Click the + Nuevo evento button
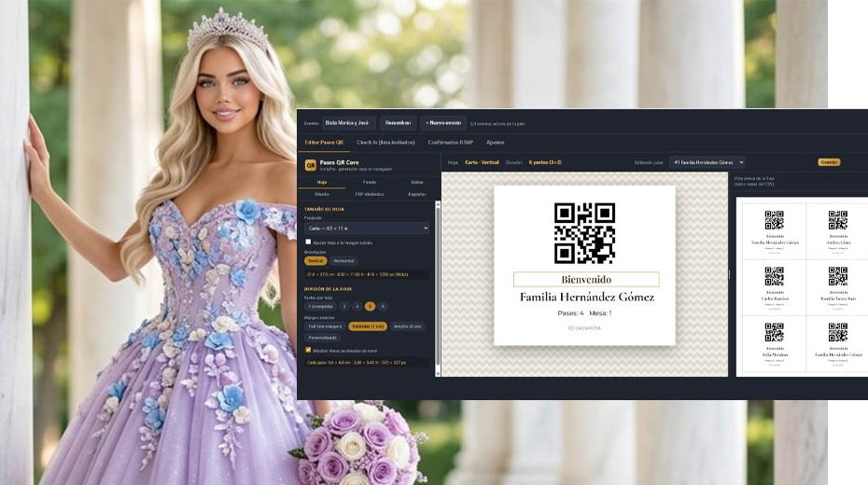The width and height of the screenshot is (868, 485). pos(442,123)
